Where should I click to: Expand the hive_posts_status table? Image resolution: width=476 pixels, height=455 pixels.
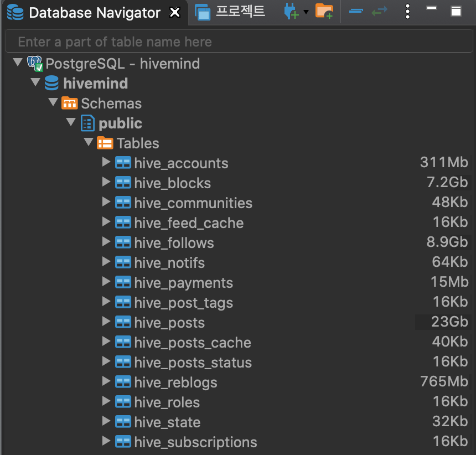pyautogui.click(x=106, y=361)
